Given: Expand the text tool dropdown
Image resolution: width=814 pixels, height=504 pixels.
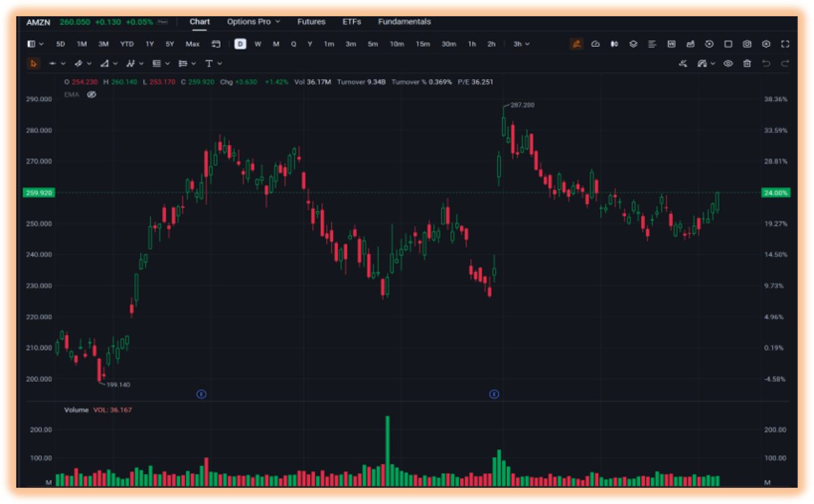Looking at the screenshot, I should click(219, 64).
